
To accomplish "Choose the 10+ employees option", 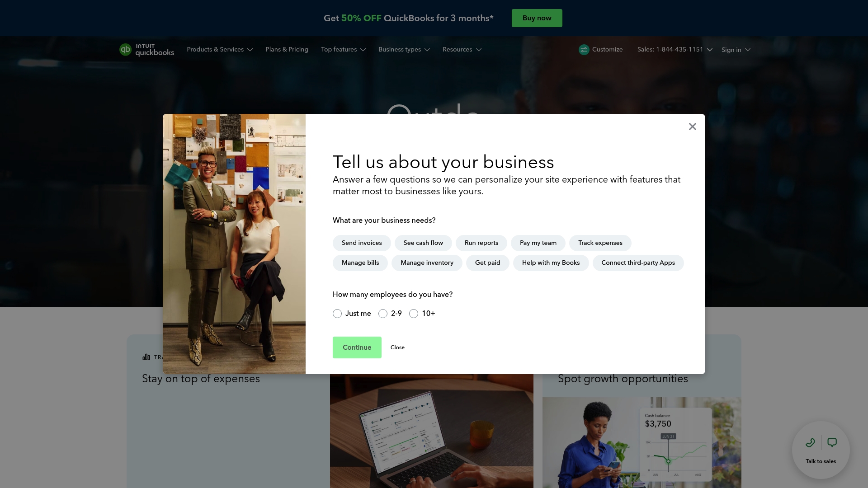I will pos(413,313).
